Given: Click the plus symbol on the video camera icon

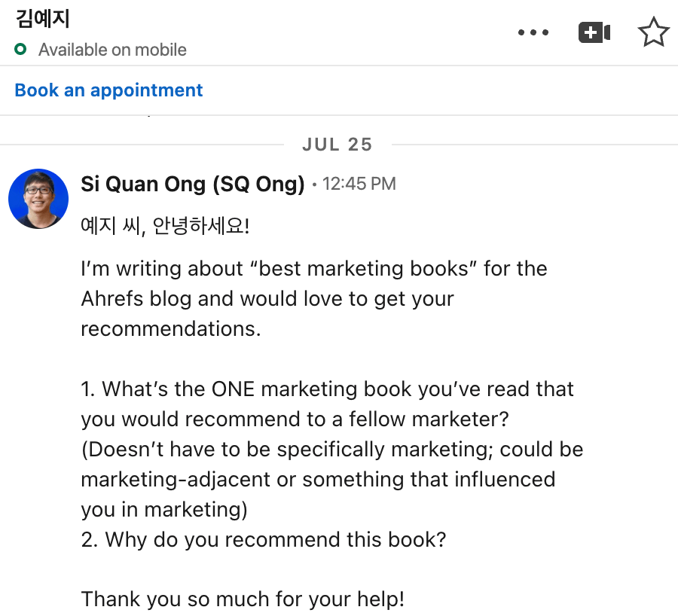Looking at the screenshot, I should point(588,32).
